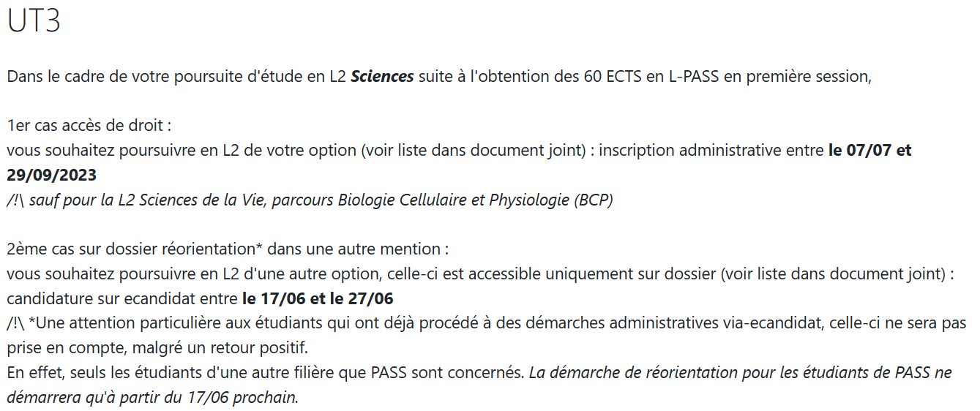Click the "1er cas accès de droit" line
Image resolution: width=980 pixels, height=411 pixels.
click(x=89, y=126)
